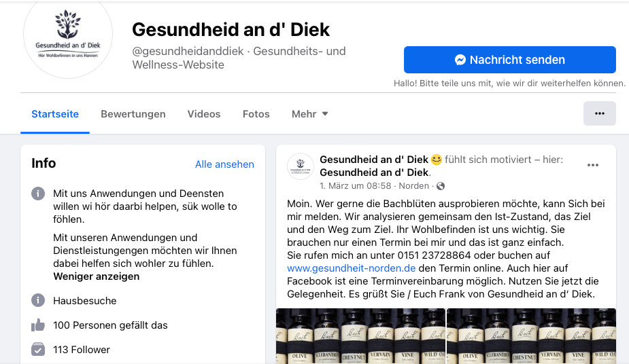Expand the Mehr dropdown tab
This screenshot has width=629, height=364.
pos(309,114)
